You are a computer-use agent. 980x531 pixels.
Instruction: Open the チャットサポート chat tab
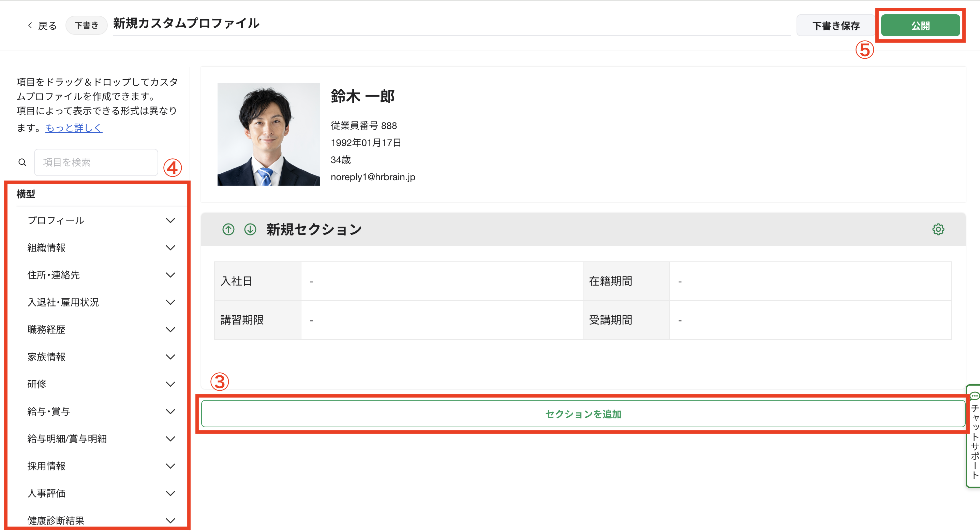[974, 436]
